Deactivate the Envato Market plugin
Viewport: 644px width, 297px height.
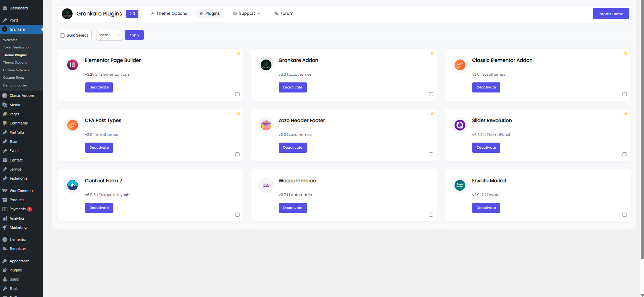pyautogui.click(x=486, y=208)
